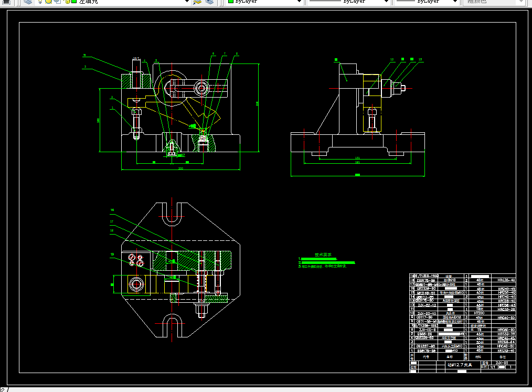Click the Layer Previous icon

coord(197,2)
